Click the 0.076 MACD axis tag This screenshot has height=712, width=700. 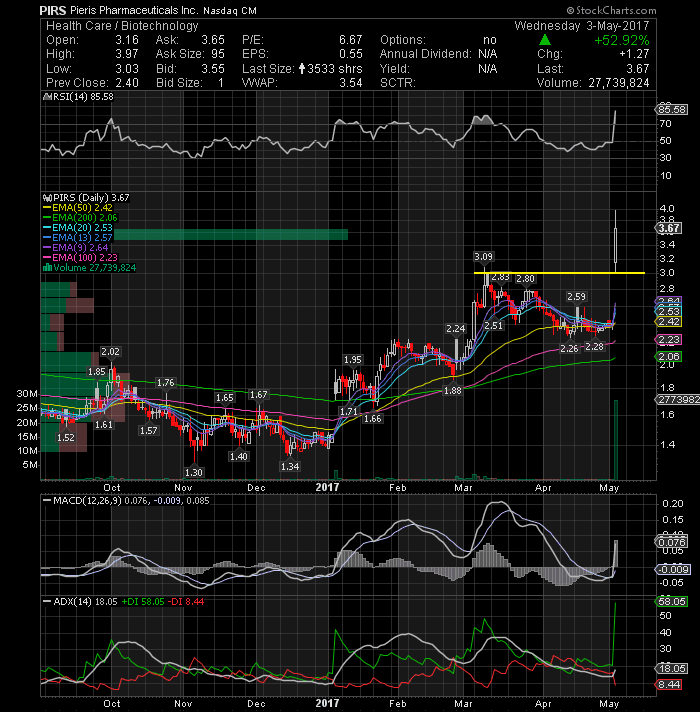[672, 542]
